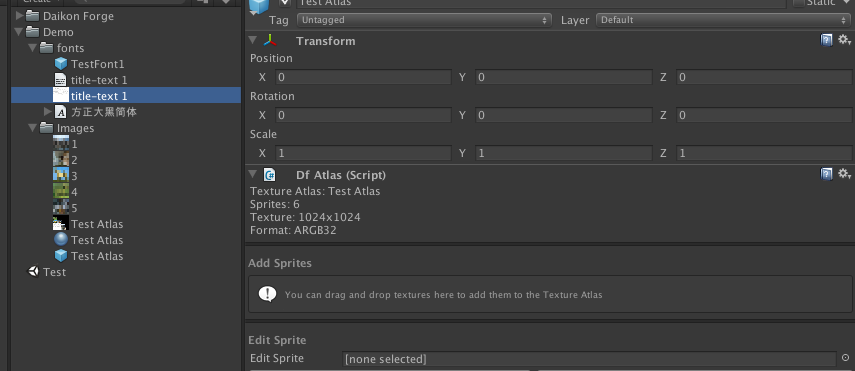Screen dimensions: 855x371
Task: Select image 2 in the Images folder
Action: [61, 159]
